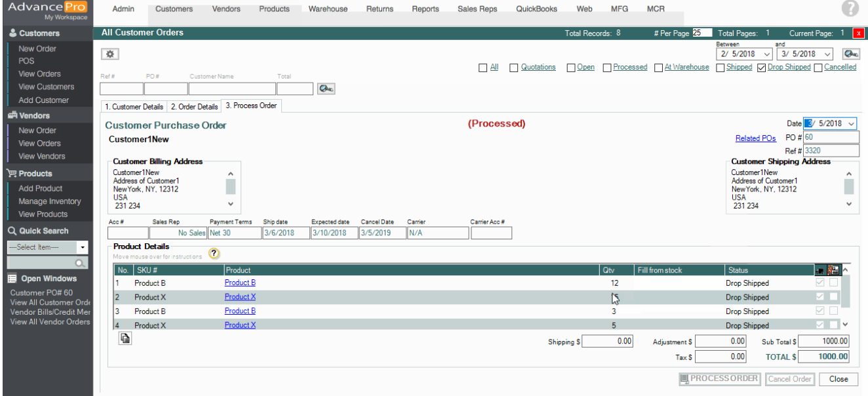Uncheck the Drop Shipped filter checkbox
The height and width of the screenshot is (396, 868).
click(x=761, y=68)
